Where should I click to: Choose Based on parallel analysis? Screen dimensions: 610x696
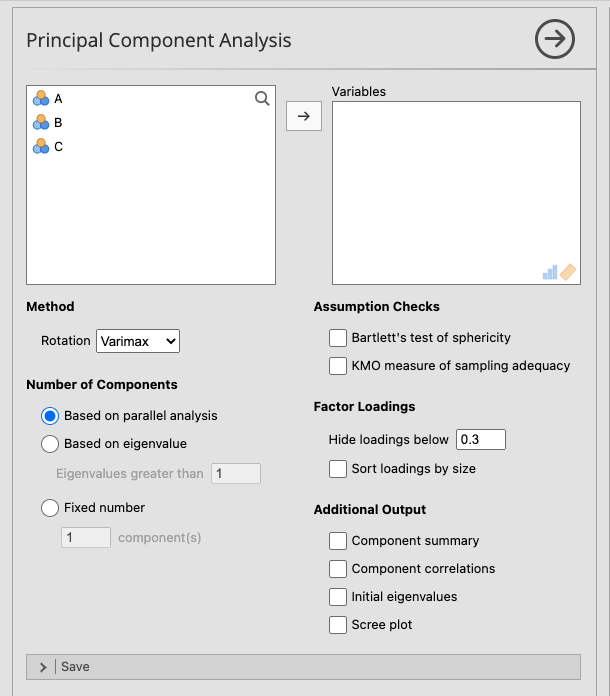coord(50,416)
